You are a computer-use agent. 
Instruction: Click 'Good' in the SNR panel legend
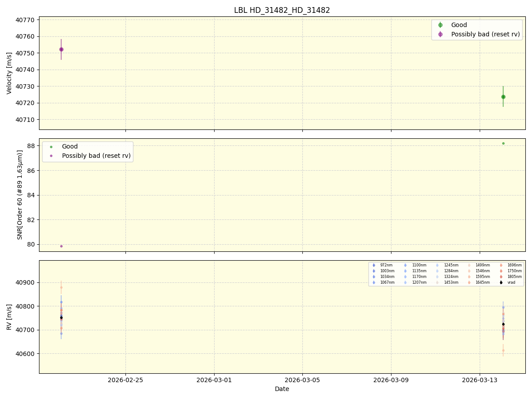pos(70,146)
